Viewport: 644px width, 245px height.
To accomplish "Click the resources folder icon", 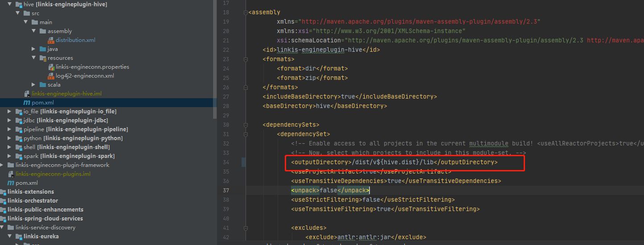I will [x=42, y=58].
